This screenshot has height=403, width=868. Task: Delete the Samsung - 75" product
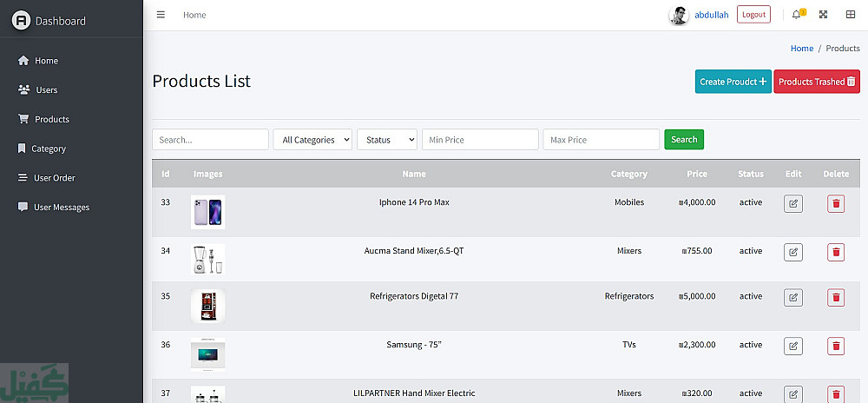tap(836, 346)
